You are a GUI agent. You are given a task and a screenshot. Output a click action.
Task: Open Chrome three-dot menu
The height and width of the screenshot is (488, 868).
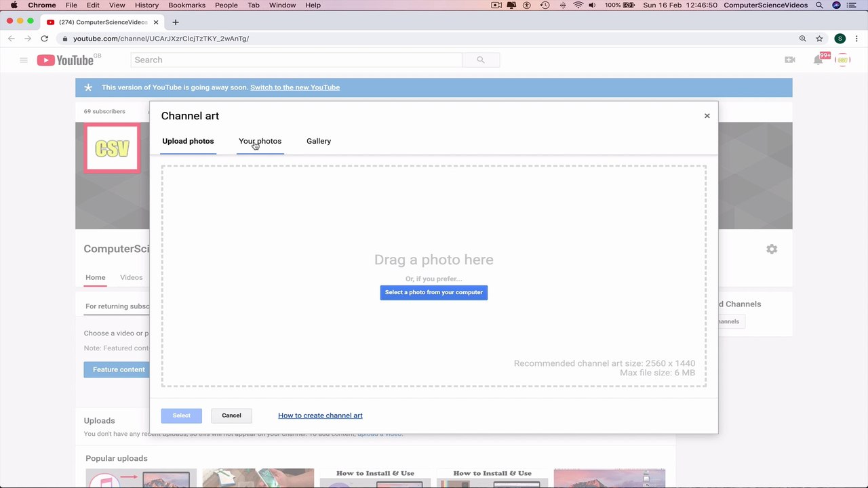point(857,39)
